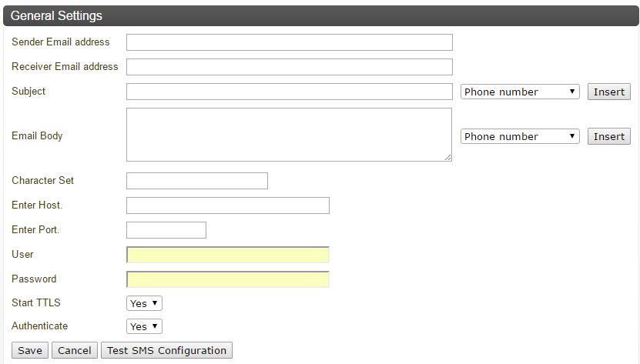
Task: Click Test SMS Configuration button
Action: pos(166,351)
